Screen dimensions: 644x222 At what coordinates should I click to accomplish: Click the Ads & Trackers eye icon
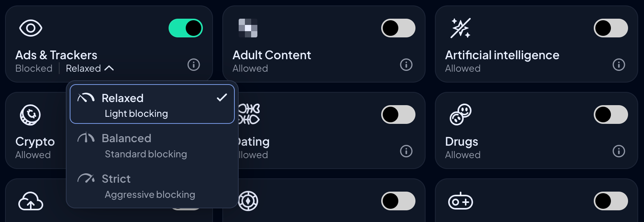tap(30, 28)
